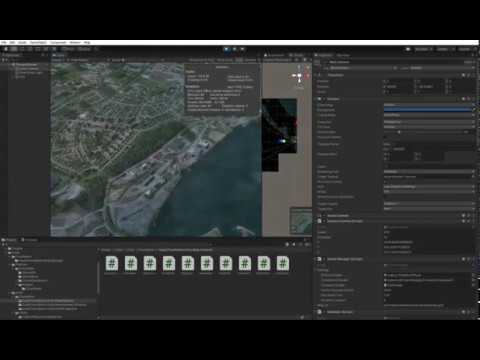Select the Scale tool in the toolbar

pyautogui.click(x=30, y=49)
